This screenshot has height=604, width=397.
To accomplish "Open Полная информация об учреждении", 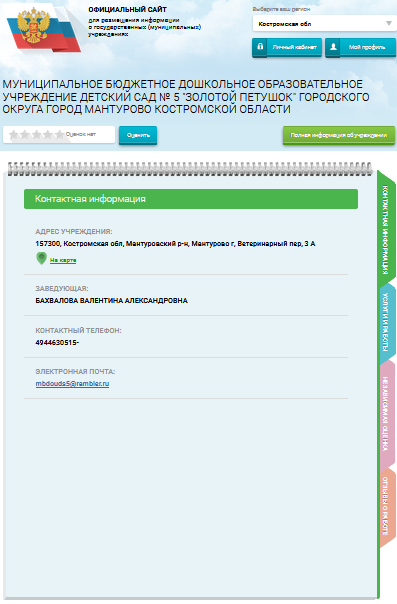I will (x=339, y=135).
